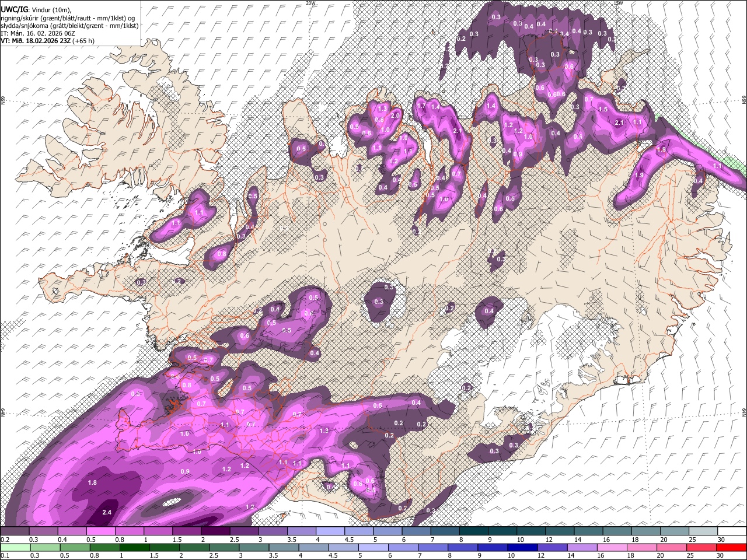The height and width of the screenshot is (560, 747).
Task: Pick upper legend swatch between 2 and 2.5
Action: [x=215, y=531]
